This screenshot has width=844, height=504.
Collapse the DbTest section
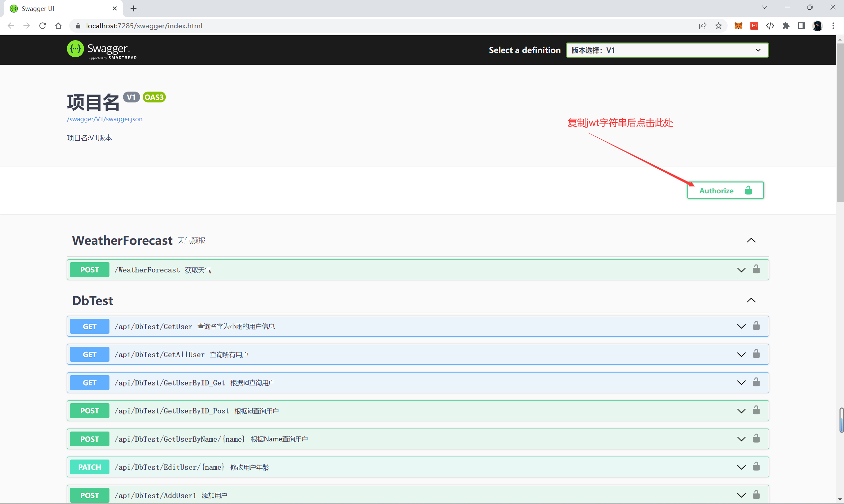tap(751, 300)
